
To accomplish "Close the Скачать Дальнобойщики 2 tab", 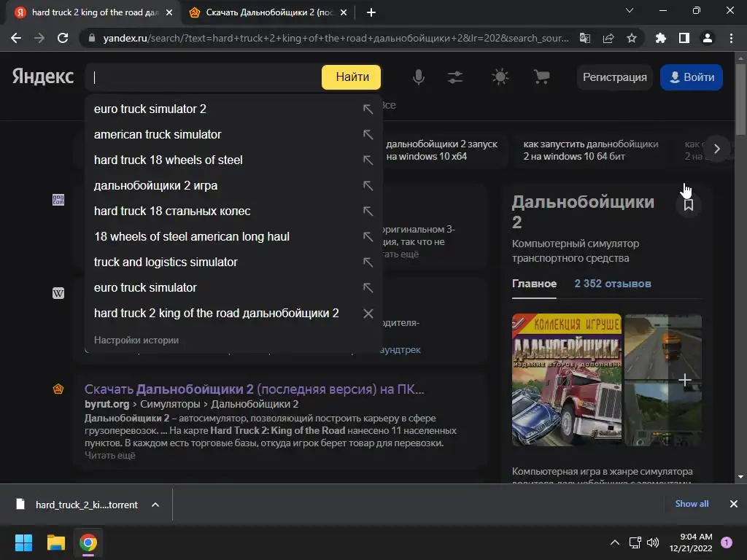I will coord(344,12).
